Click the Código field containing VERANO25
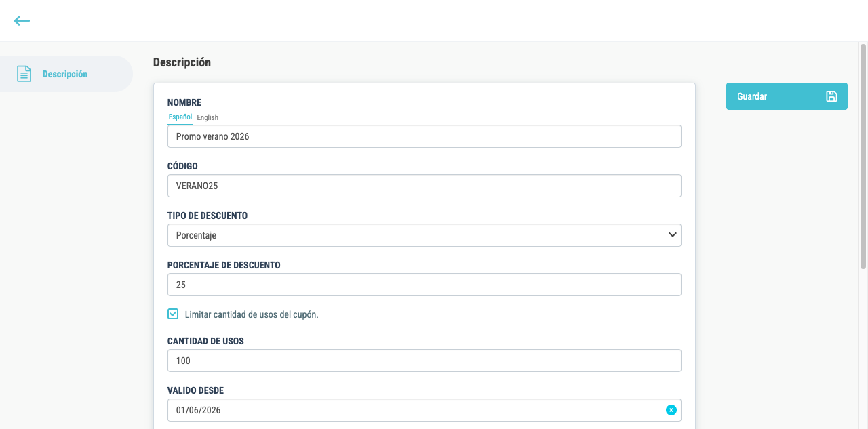The image size is (868, 429). [x=425, y=186]
